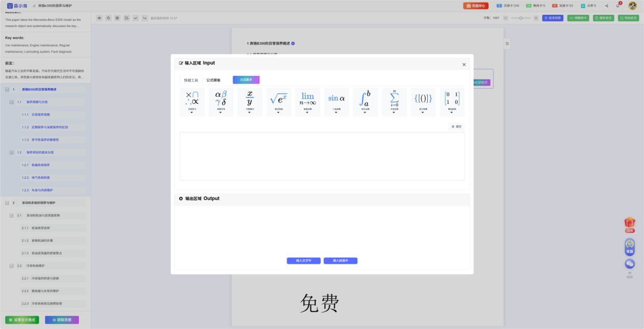Viewport: 644px width, 329px height.
Task: Click the 插入段落中 button
Action: pyautogui.click(x=340, y=261)
